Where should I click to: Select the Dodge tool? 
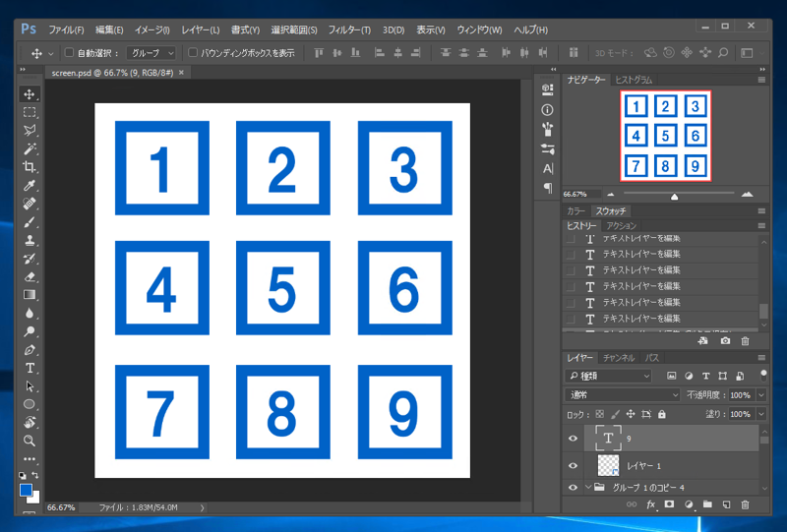pos(30,331)
